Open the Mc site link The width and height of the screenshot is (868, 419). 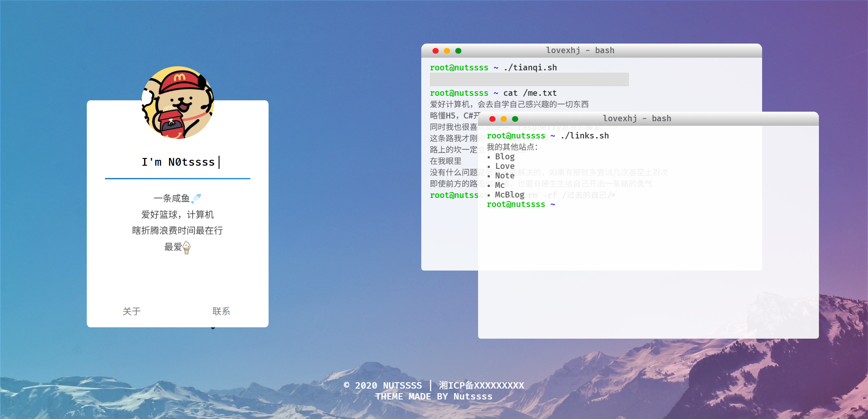pos(499,185)
